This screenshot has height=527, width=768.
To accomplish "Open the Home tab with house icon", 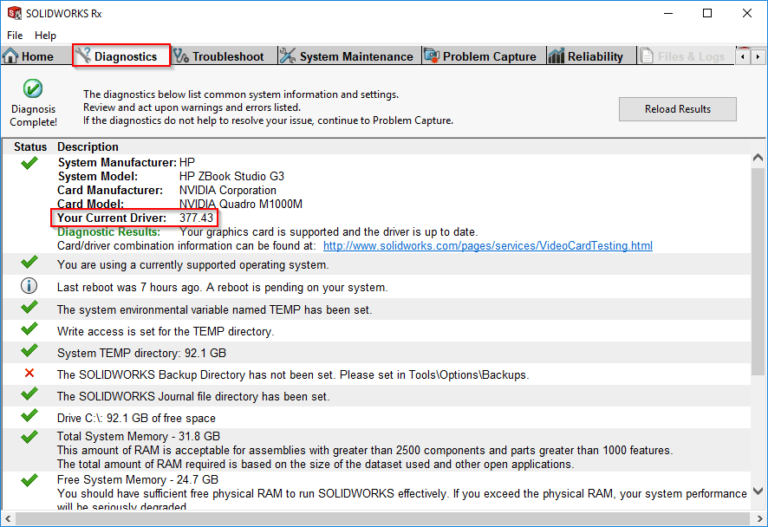I will (x=28, y=56).
